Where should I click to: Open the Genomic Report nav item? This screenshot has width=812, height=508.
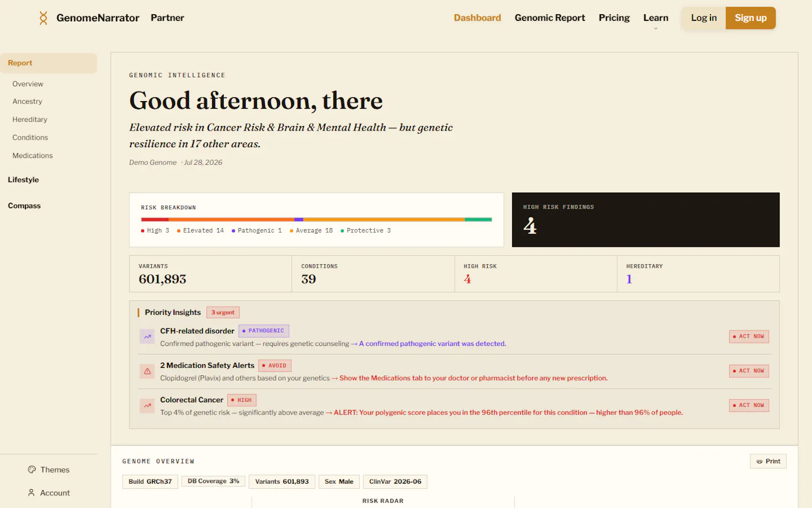click(550, 18)
